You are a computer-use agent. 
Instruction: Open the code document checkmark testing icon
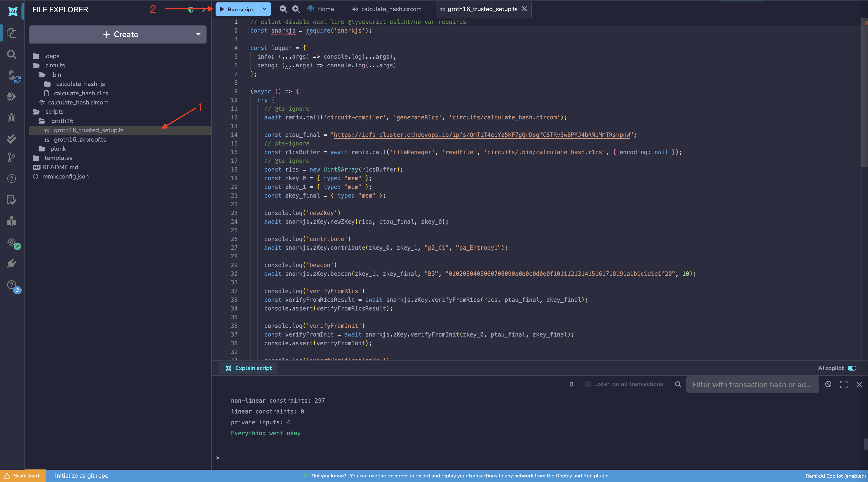pyautogui.click(x=12, y=200)
